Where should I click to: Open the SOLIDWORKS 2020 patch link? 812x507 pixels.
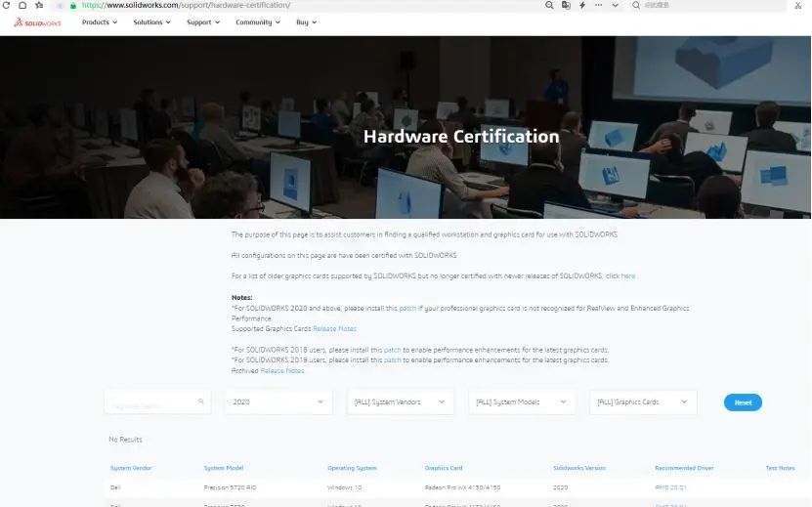tap(407, 308)
